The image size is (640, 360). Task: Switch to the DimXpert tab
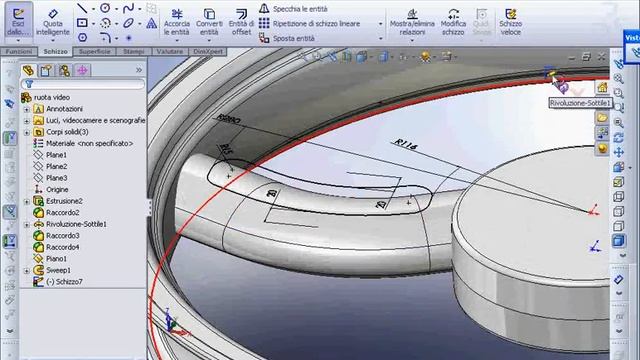(x=208, y=52)
